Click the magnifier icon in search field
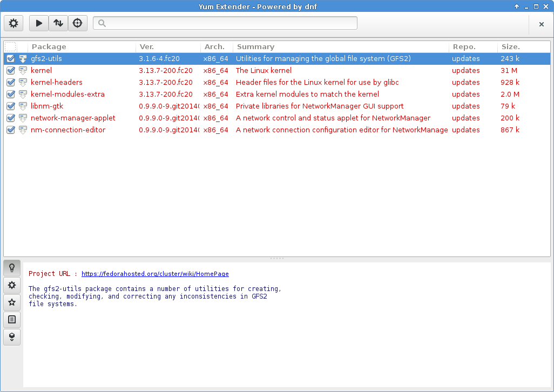 (x=102, y=23)
